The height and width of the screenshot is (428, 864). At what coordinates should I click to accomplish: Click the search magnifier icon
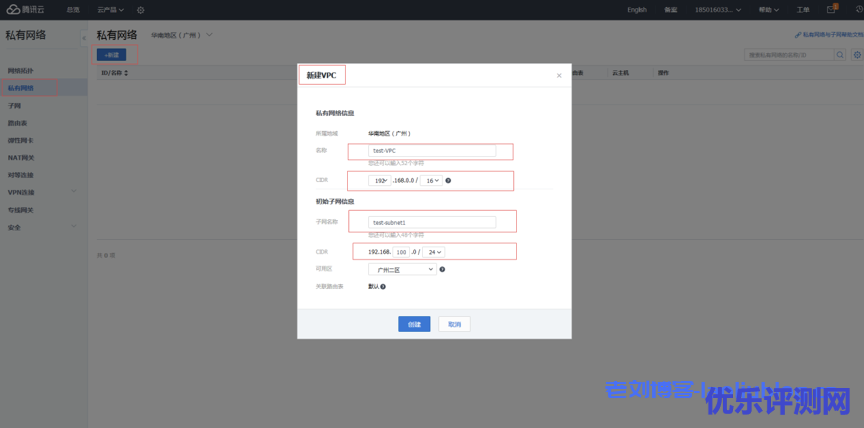coord(840,55)
